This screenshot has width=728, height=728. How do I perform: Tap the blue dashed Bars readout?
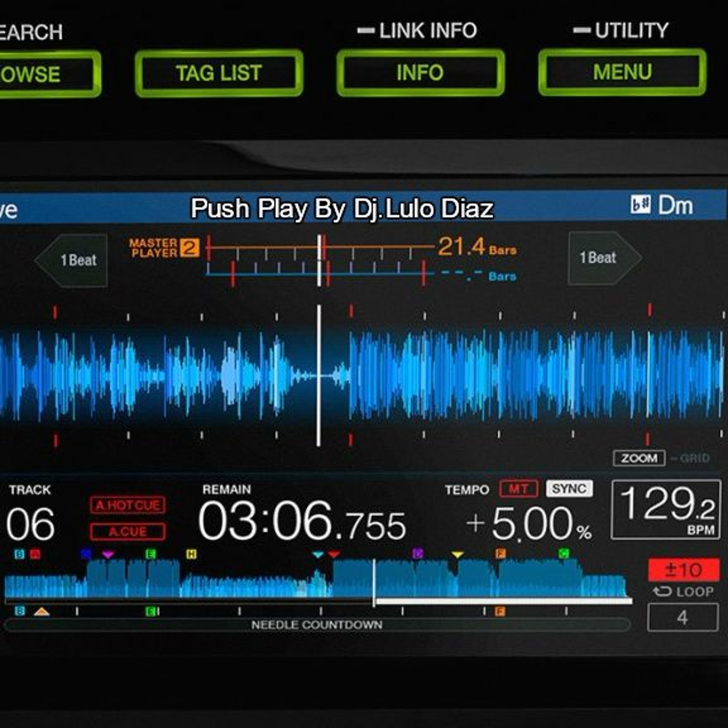point(479,276)
